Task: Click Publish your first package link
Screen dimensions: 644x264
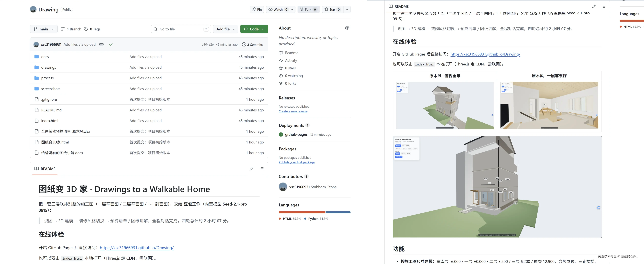Action: click(x=296, y=162)
